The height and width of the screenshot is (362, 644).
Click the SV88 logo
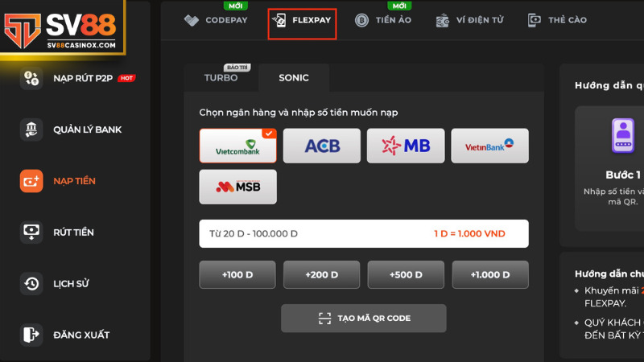61,31
